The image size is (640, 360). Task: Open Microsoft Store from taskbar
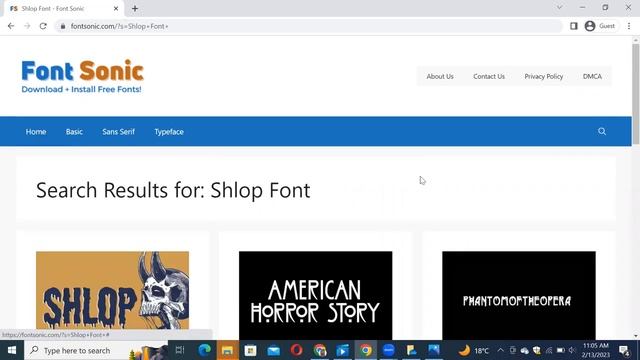pyautogui.click(x=250, y=350)
